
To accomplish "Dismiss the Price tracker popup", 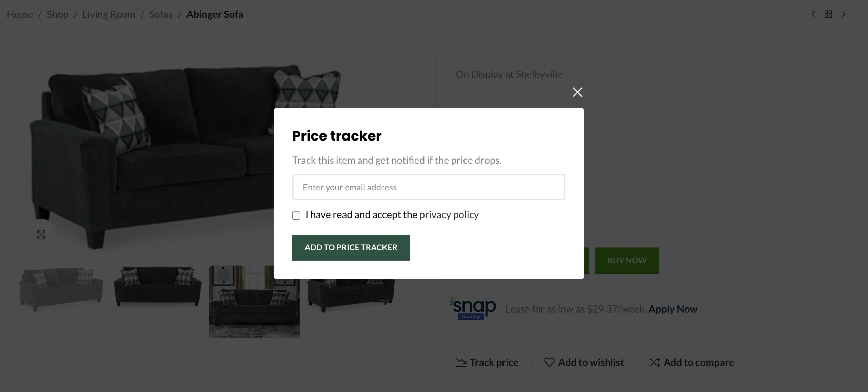I will (x=577, y=92).
